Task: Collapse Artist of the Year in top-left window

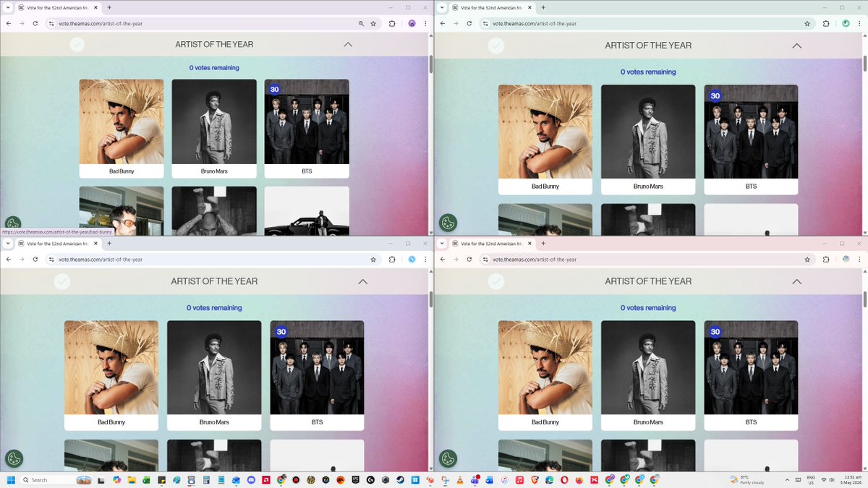Action: coord(348,44)
